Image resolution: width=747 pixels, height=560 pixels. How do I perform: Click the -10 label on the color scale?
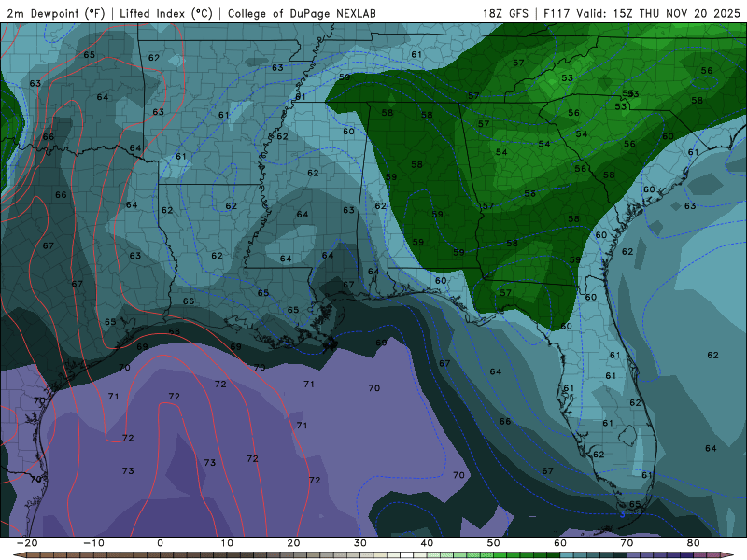tap(93, 543)
